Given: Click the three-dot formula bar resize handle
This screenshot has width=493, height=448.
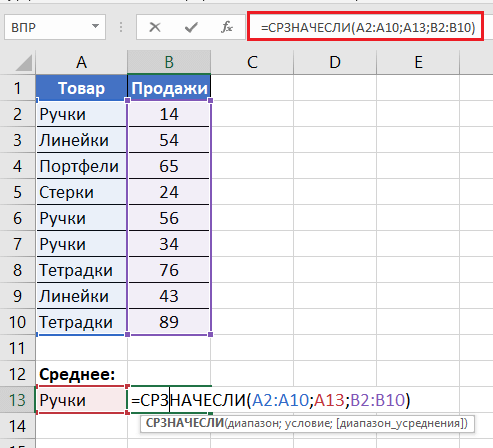Looking at the screenshot, I should [121, 27].
